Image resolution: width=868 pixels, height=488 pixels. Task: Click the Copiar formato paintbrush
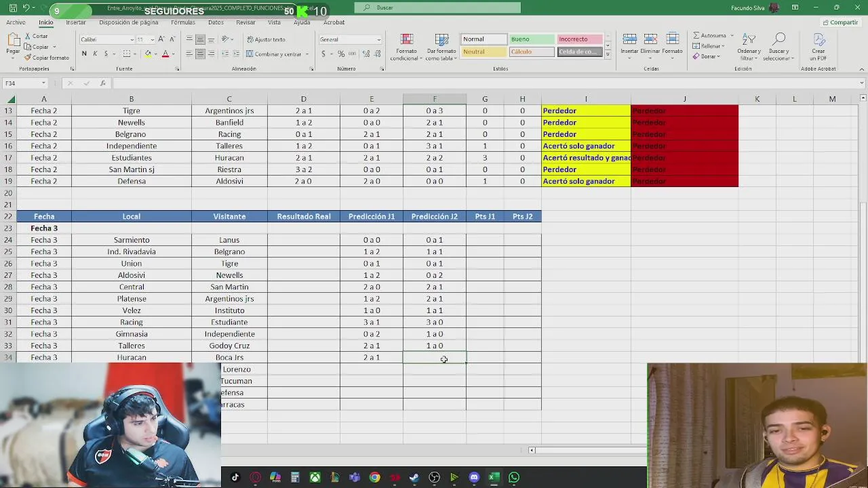pyautogui.click(x=28, y=58)
